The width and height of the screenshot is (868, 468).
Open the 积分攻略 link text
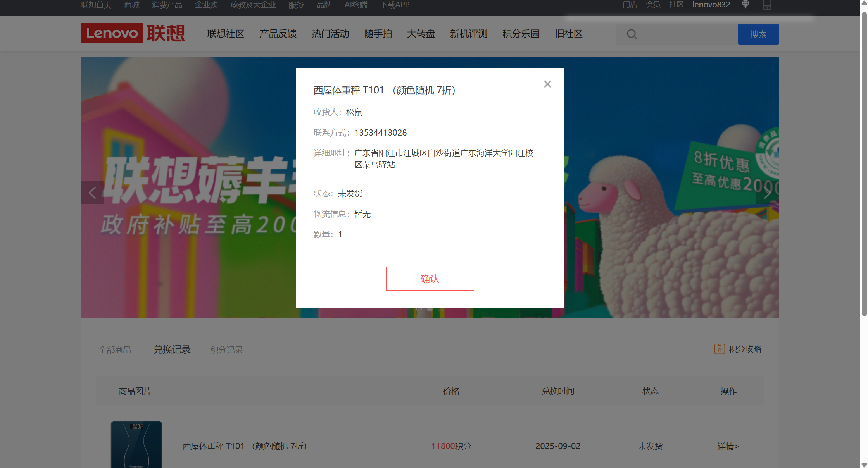(745, 349)
